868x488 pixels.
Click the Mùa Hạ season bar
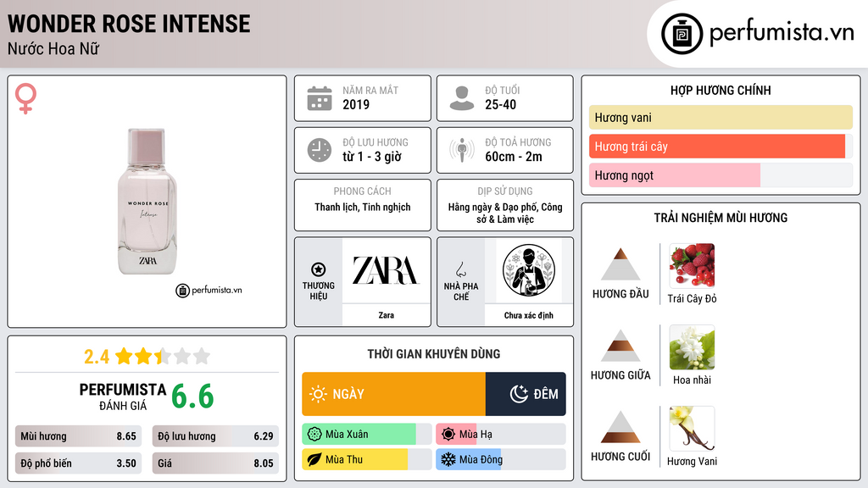click(500, 434)
